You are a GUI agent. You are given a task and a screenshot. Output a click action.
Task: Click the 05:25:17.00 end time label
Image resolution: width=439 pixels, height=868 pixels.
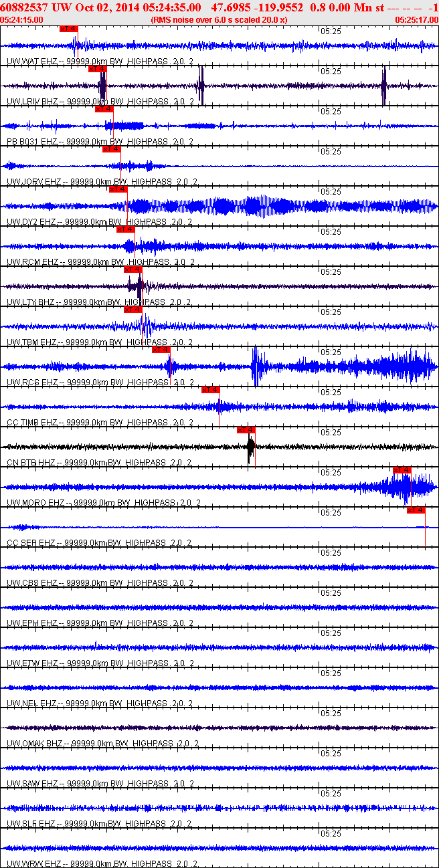click(x=416, y=20)
